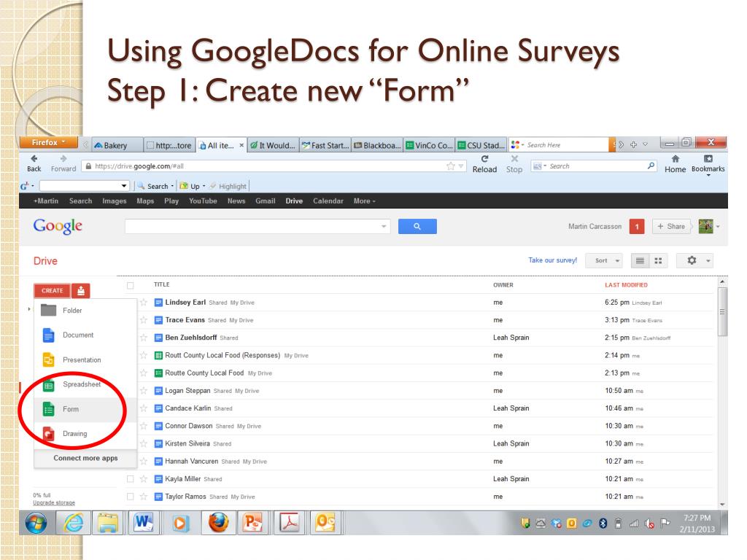This screenshot has width=747, height=560.
Task: Click the Share button
Action: (671, 227)
